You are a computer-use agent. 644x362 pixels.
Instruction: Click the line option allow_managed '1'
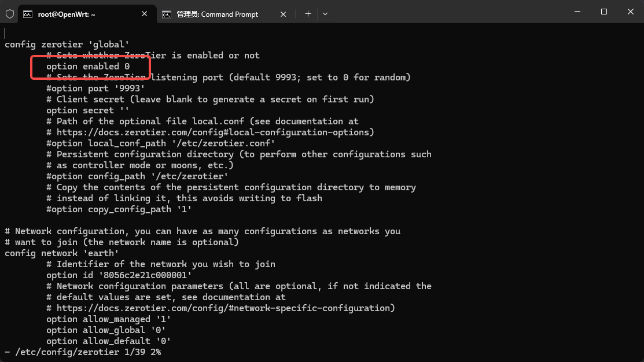[108, 319]
